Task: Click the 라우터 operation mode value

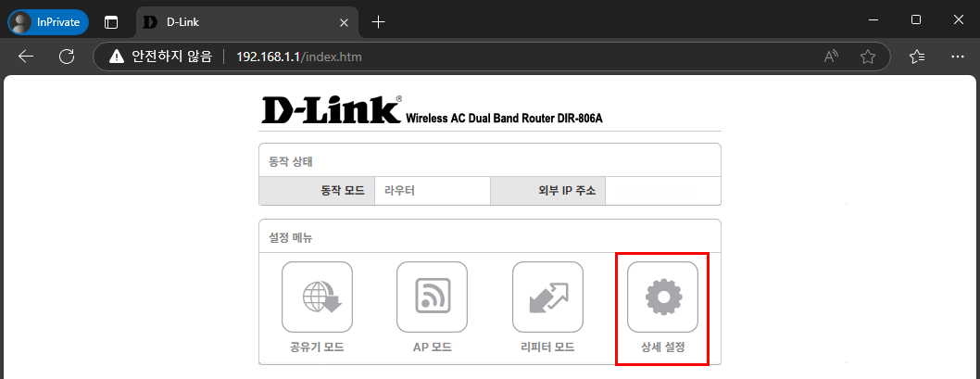Action: coord(399,191)
